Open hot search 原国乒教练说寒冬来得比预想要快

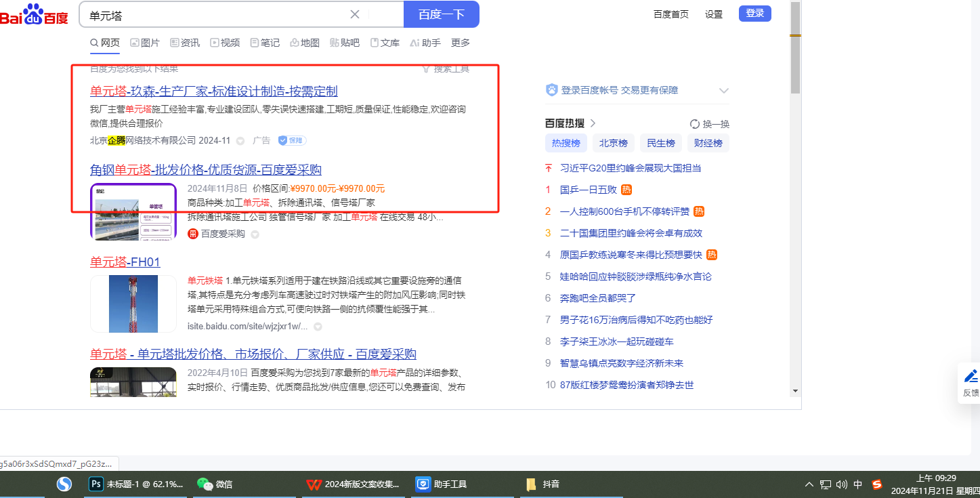point(631,255)
